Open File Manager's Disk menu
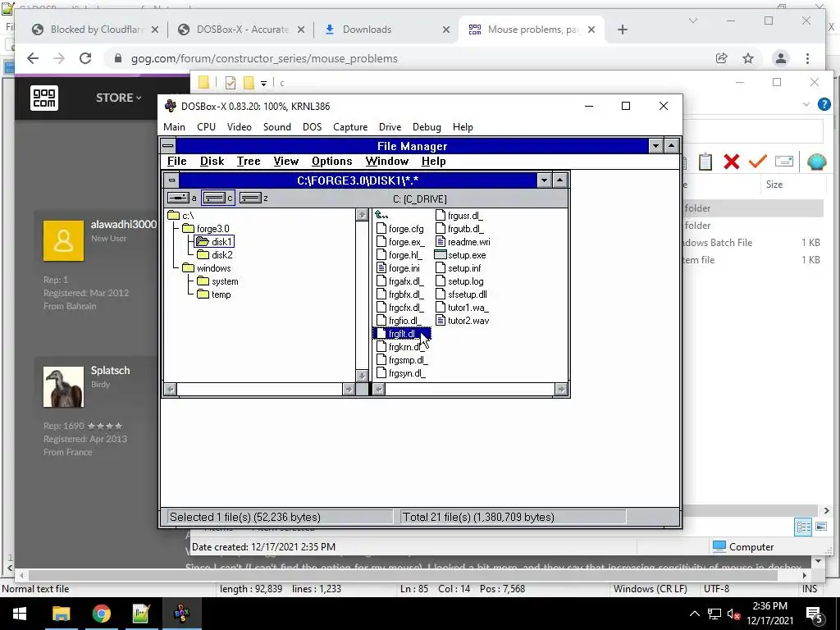This screenshot has height=630, width=840. click(x=212, y=162)
